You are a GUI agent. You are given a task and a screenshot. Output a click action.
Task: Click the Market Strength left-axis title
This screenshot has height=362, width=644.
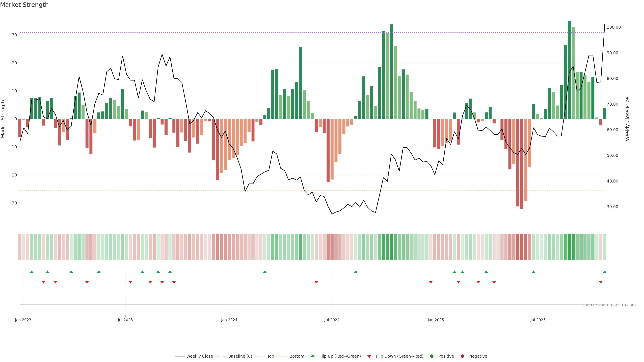(x=3, y=119)
